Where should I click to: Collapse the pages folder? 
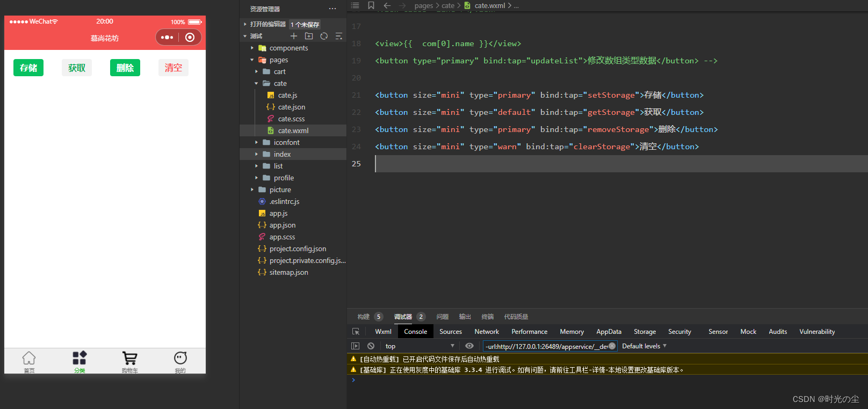[x=252, y=60]
